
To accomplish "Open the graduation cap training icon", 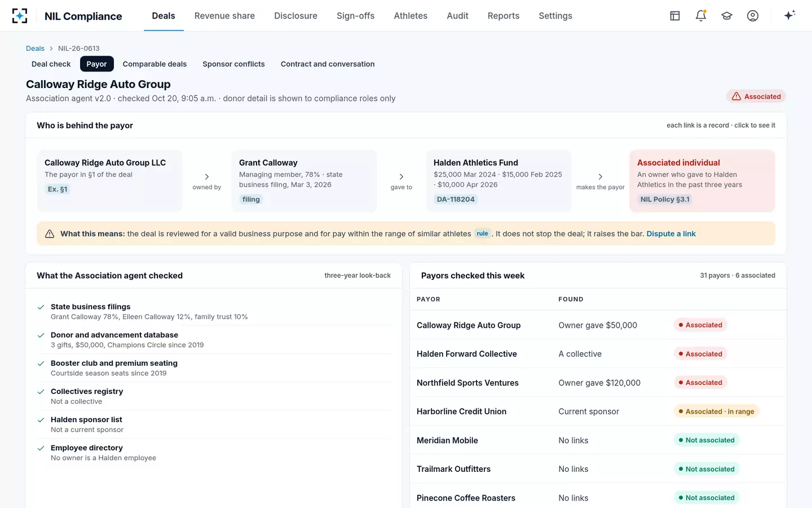I will click(x=727, y=16).
